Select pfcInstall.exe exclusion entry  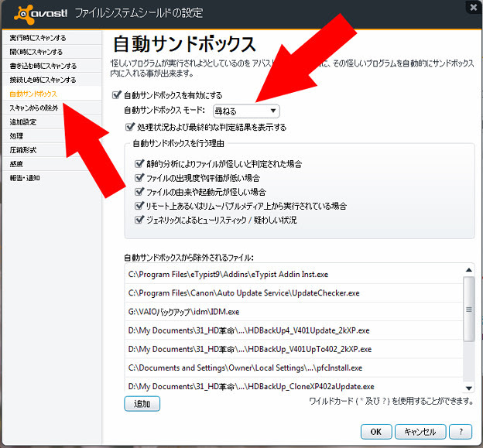(x=294, y=368)
